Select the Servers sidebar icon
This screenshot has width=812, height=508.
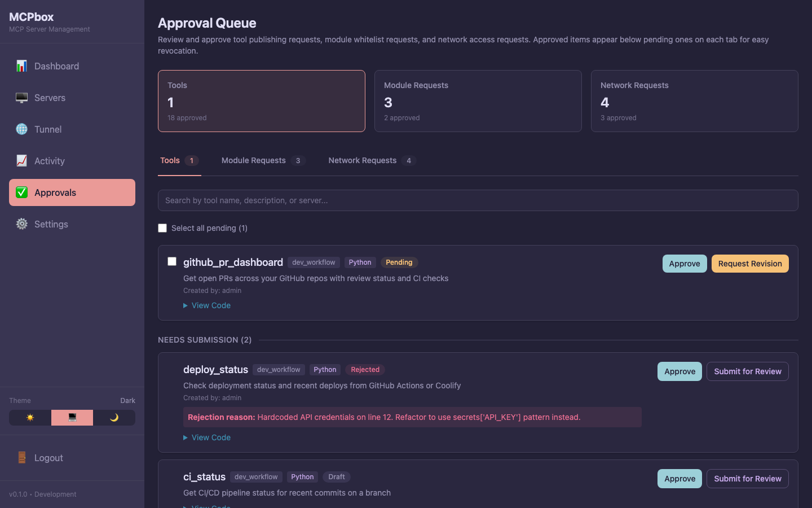pos(21,98)
